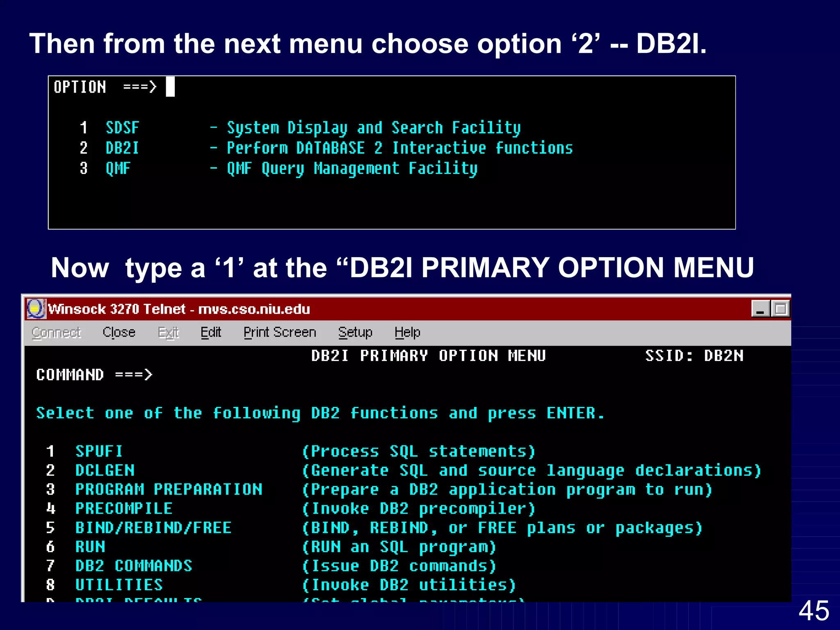Maximize the Winsock 3270 Telnet window
This screenshot has width=840, height=630.
point(780,309)
